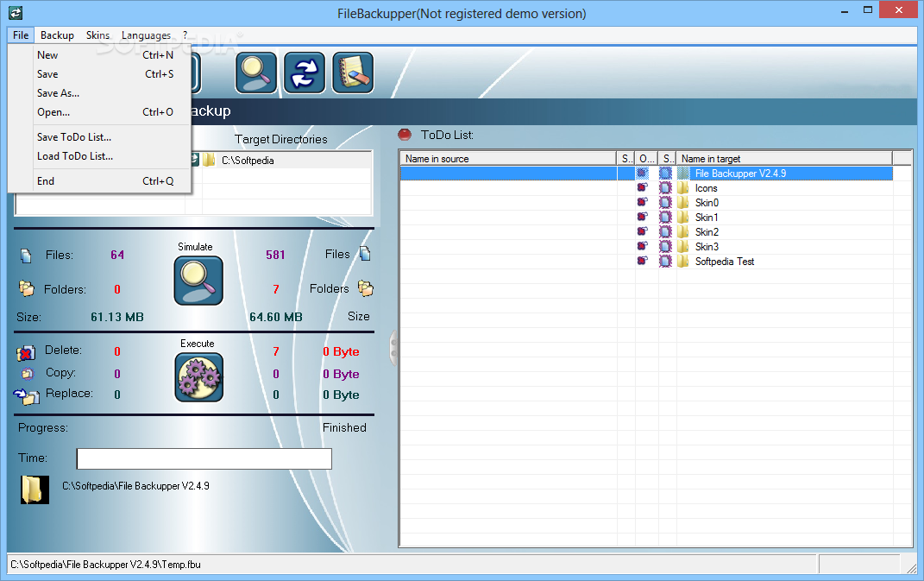The width and height of the screenshot is (924, 581).
Task: Click the source Files document icon
Action: (x=25, y=256)
